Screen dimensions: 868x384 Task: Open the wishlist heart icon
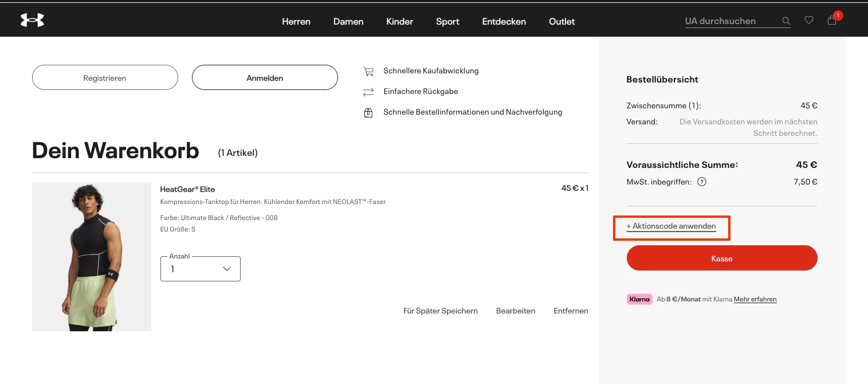[x=809, y=21]
